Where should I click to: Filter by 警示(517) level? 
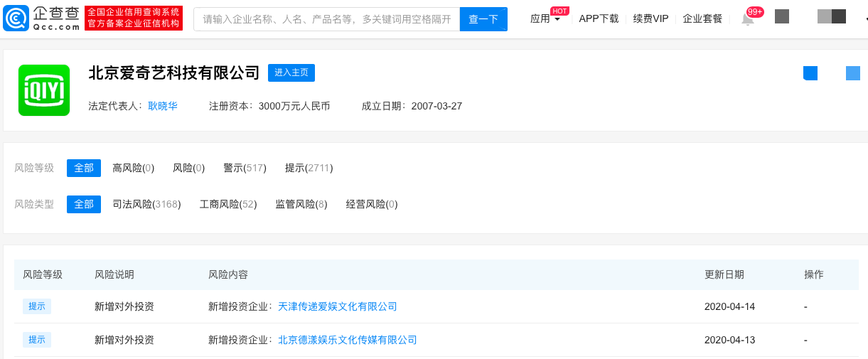click(245, 168)
